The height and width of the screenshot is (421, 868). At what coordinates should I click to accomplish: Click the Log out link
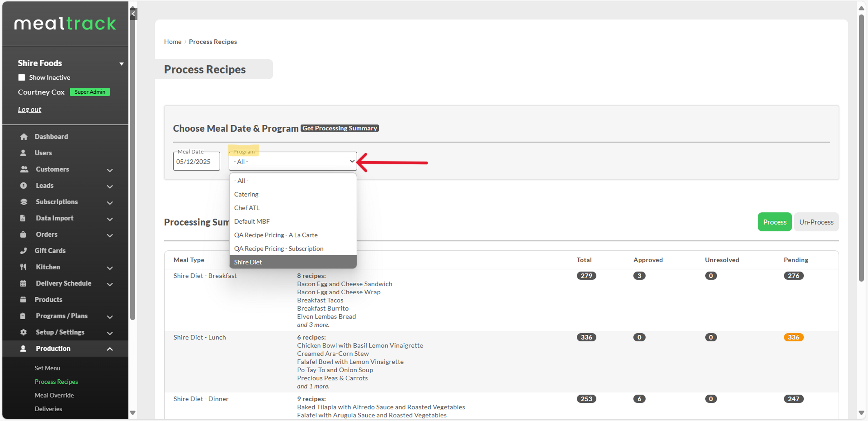[x=30, y=109]
